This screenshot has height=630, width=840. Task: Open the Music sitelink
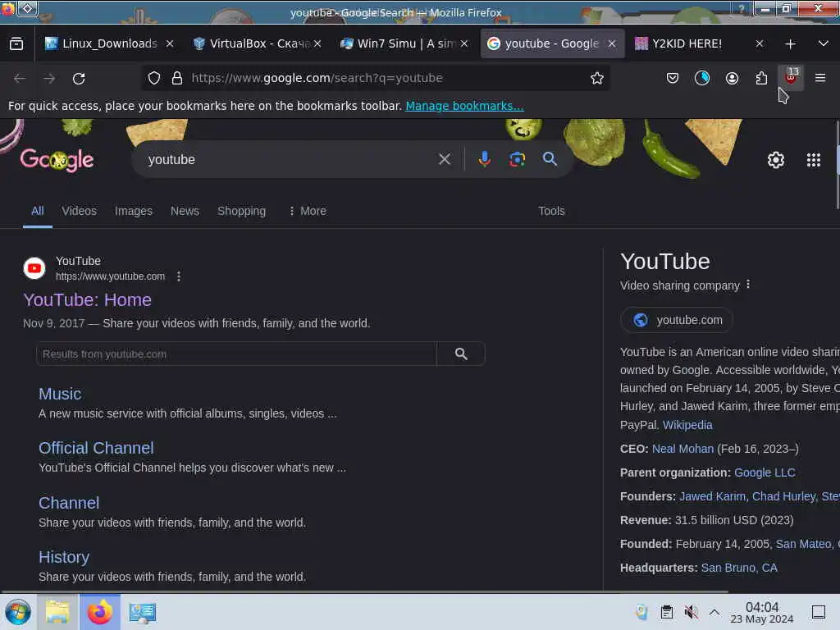(x=60, y=394)
